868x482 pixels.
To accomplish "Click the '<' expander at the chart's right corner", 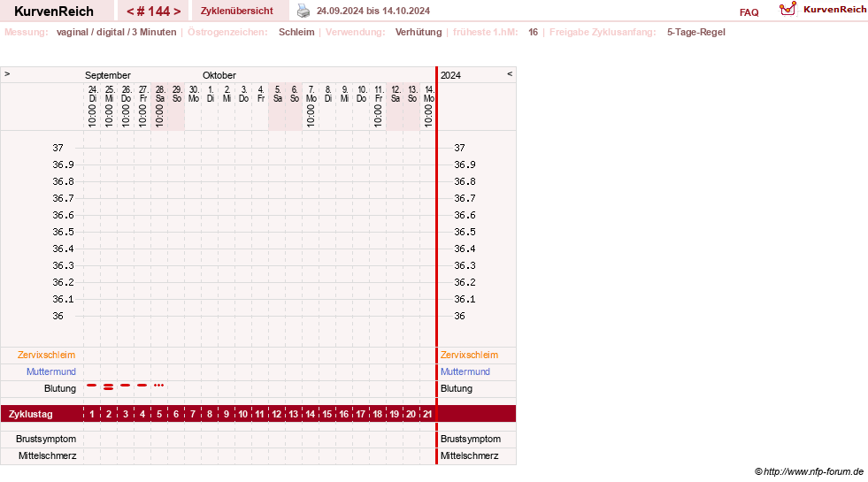I will [x=510, y=73].
